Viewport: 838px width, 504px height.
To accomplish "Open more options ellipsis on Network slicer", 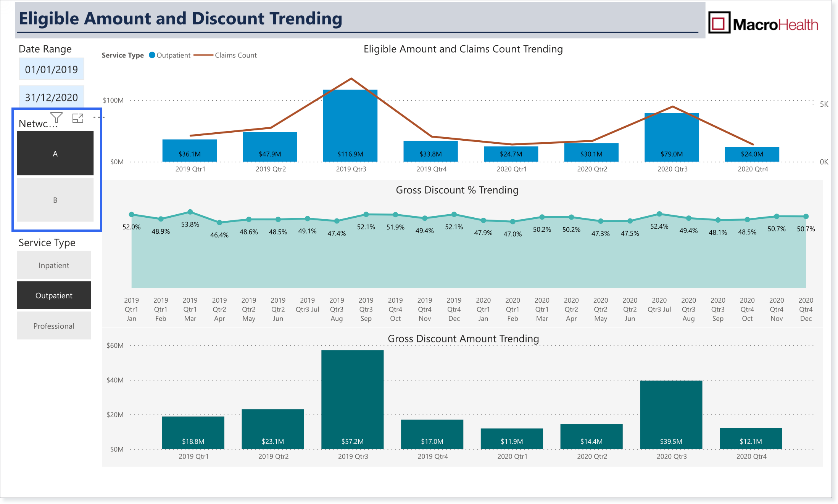I will tap(99, 117).
